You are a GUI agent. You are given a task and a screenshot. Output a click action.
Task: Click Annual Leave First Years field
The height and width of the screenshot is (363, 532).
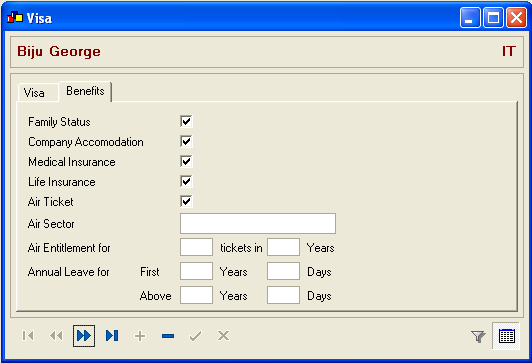196,271
